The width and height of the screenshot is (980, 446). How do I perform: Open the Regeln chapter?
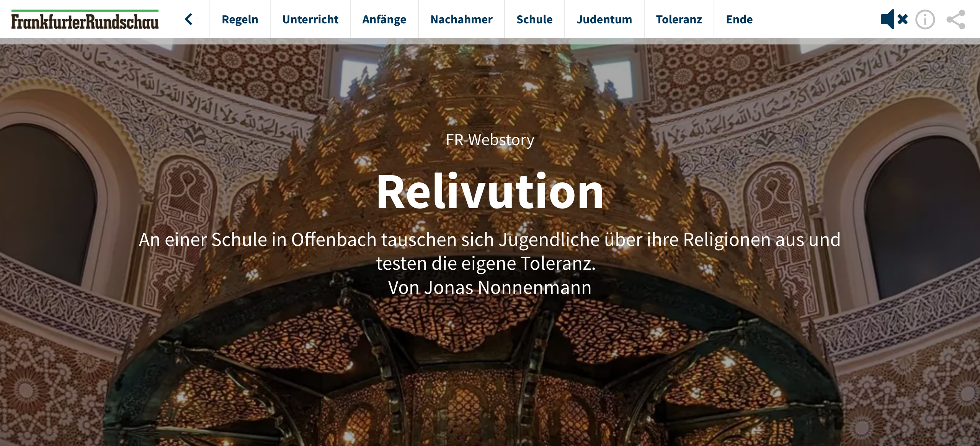tap(240, 19)
